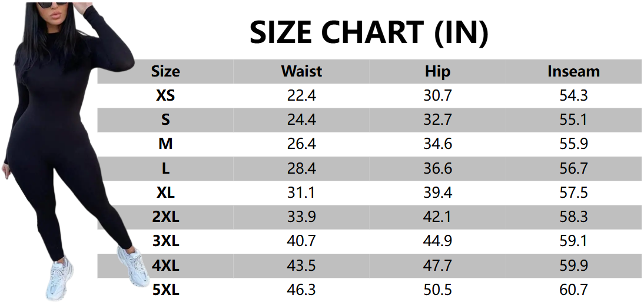Image resolution: width=644 pixels, height=302 pixels.
Task: Select the 3XL size row label
Action: [165, 241]
